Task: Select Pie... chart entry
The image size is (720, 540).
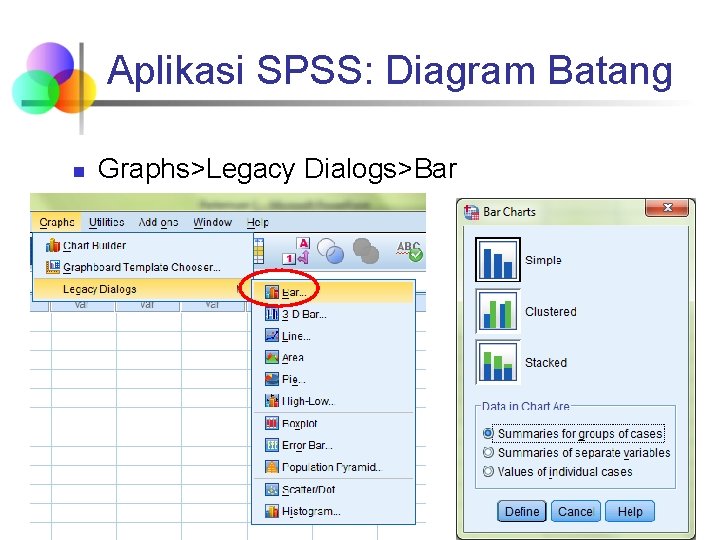Action: 334,379
